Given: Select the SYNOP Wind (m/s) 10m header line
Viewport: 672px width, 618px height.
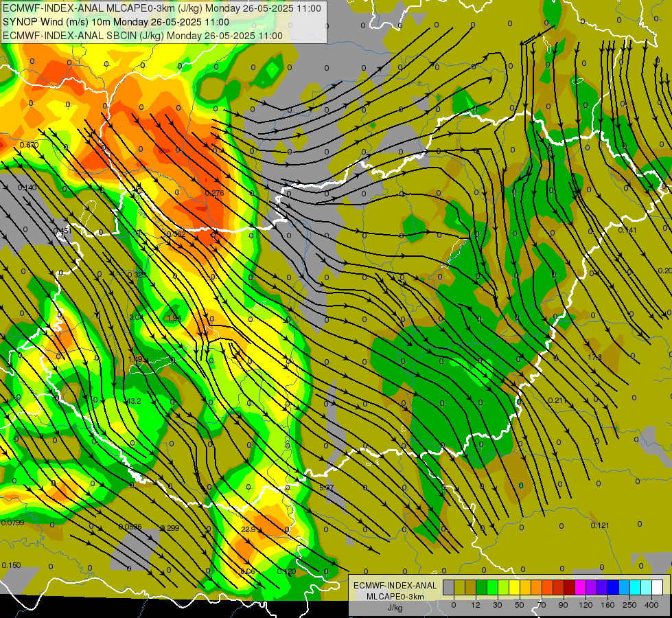Looking at the screenshot, I should click(x=116, y=22).
